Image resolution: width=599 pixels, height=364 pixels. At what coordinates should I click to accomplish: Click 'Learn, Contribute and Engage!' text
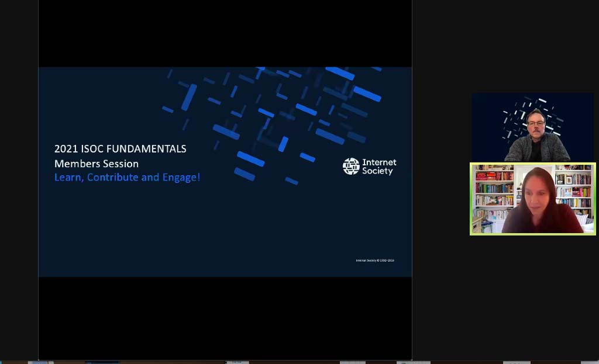pos(127,178)
